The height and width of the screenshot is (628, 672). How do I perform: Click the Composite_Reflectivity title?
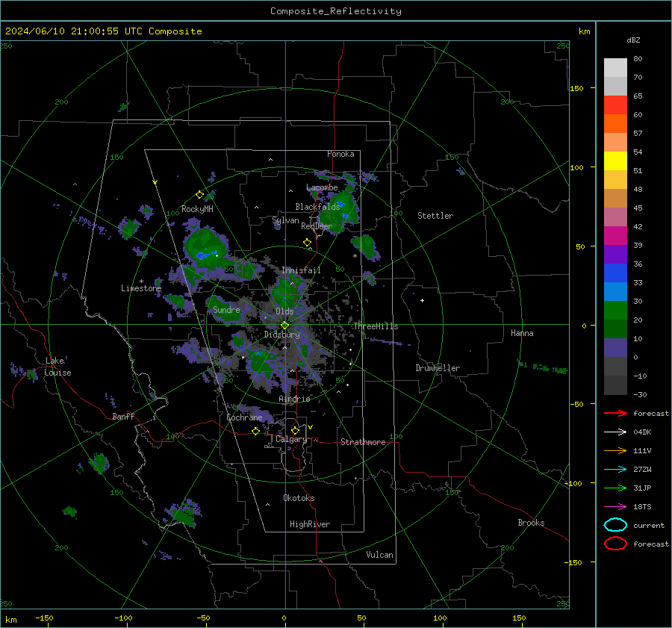[335, 11]
